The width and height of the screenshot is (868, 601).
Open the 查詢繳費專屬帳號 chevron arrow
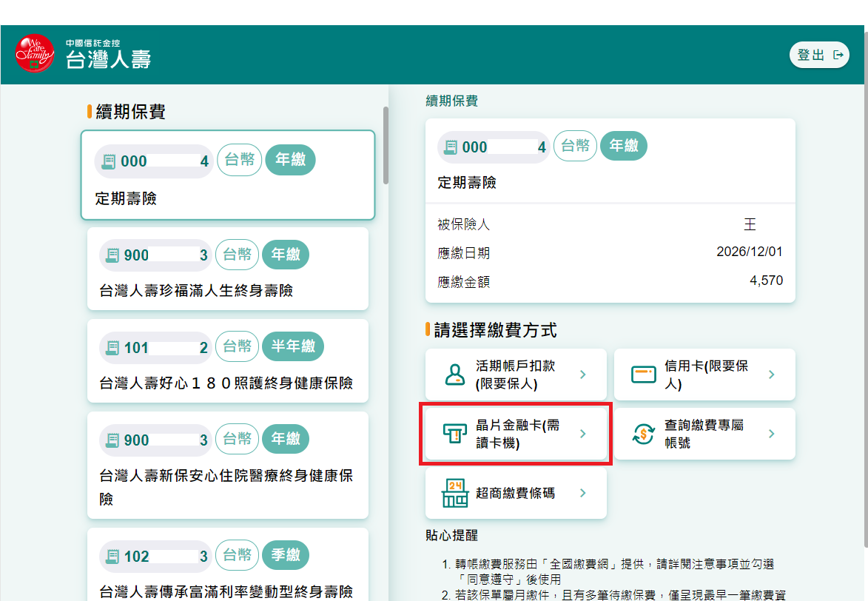click(772, 434)
